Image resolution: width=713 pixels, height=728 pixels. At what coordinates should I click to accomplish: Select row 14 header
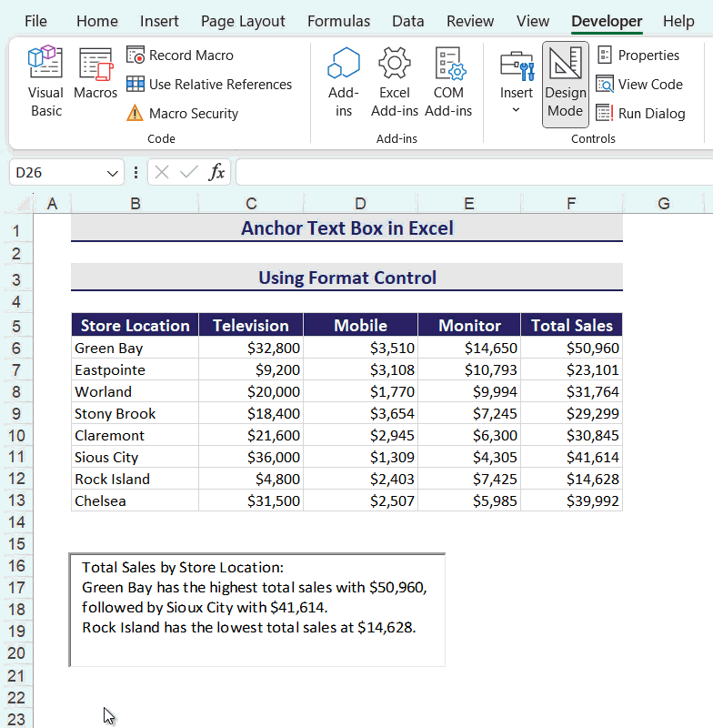[16, 522]
